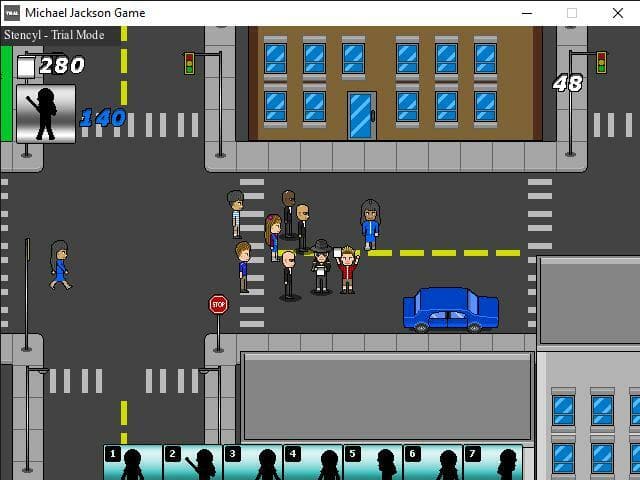Click the white card icon beside 280
Screen dimensions: 640x480
point(26,67)
